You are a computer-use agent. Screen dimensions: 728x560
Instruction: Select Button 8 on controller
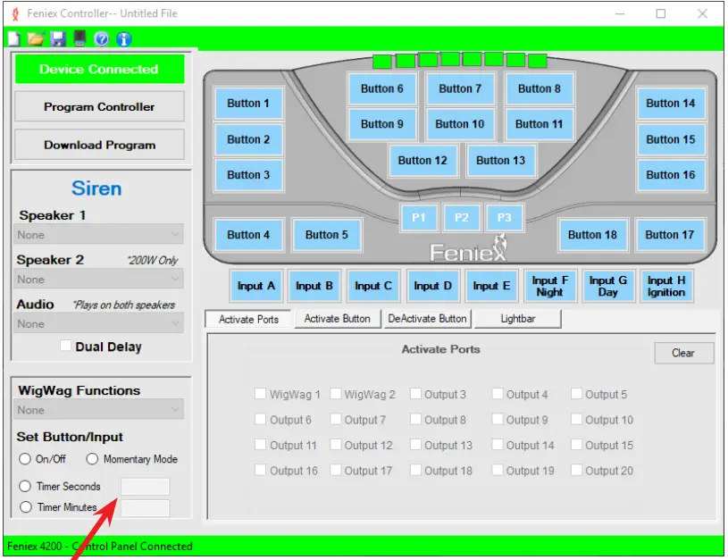[539, 88]
